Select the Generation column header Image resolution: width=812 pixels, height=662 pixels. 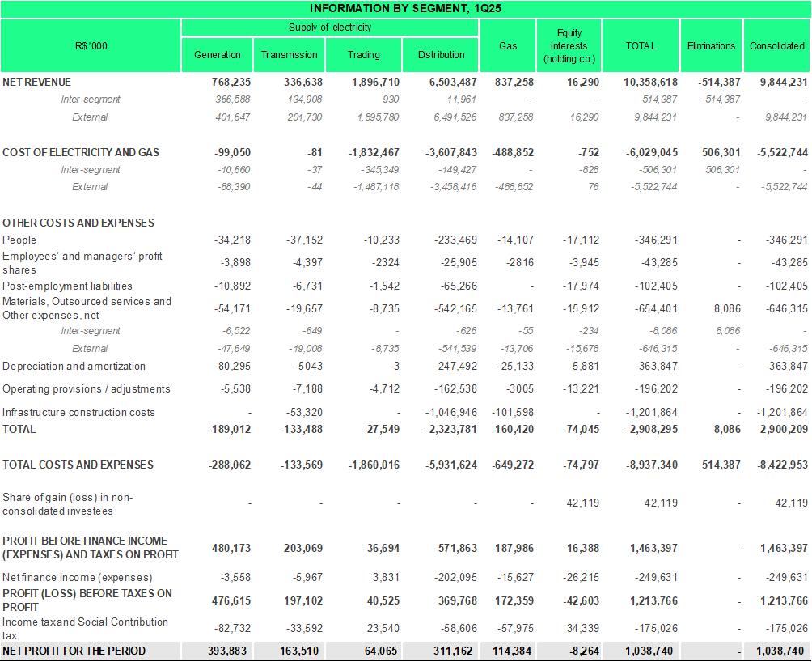point(218,55)
